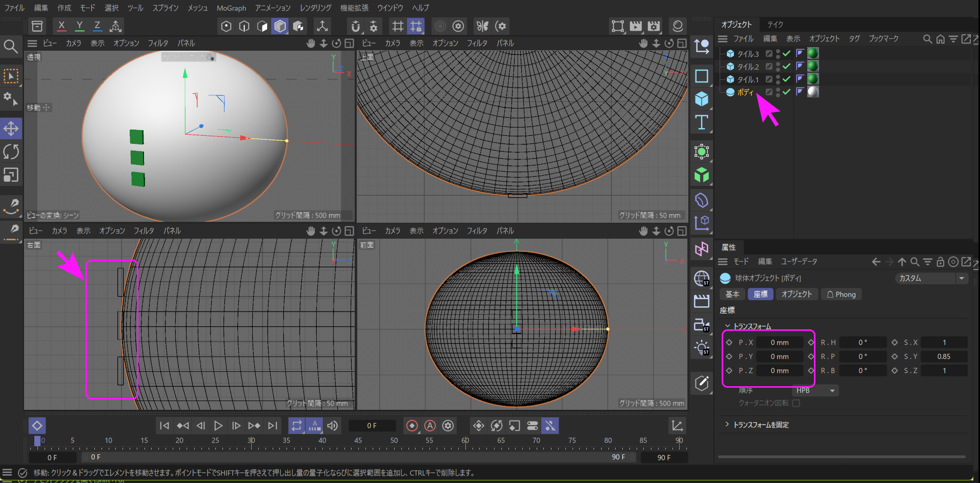
Task: Jump to the end of animation
Action: pos(273,426)
